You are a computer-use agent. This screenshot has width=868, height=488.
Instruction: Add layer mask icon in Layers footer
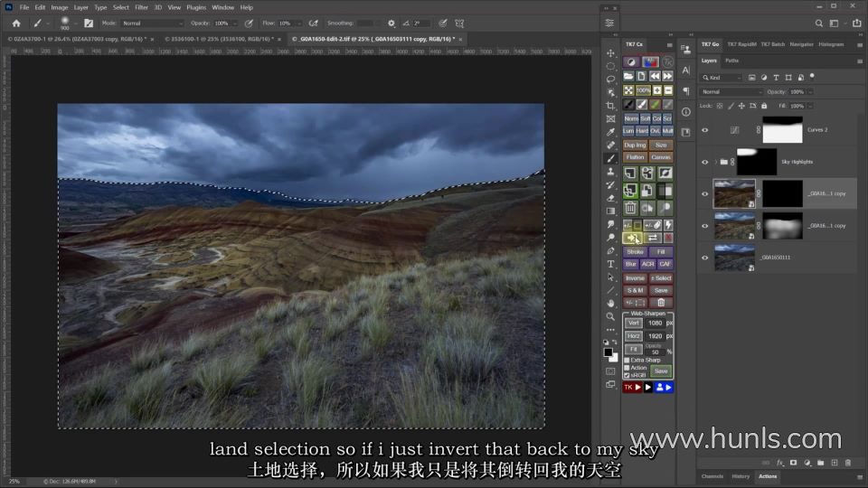(x=793, y=463)
